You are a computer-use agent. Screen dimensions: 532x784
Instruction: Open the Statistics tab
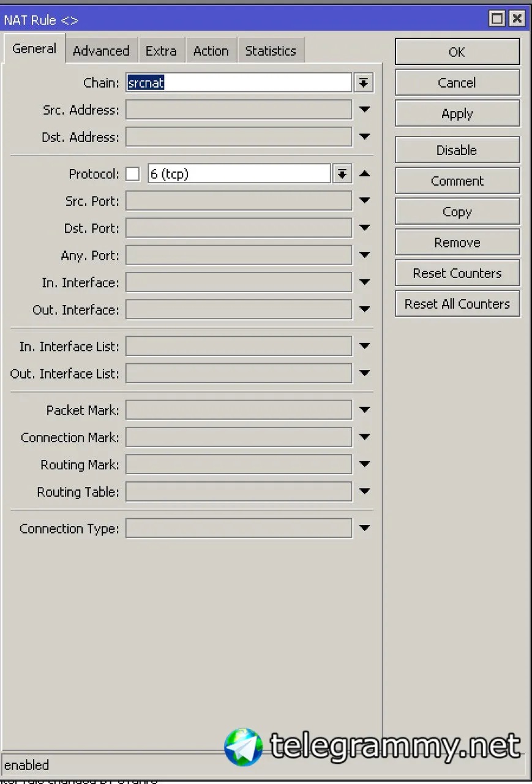pos(271,51)
